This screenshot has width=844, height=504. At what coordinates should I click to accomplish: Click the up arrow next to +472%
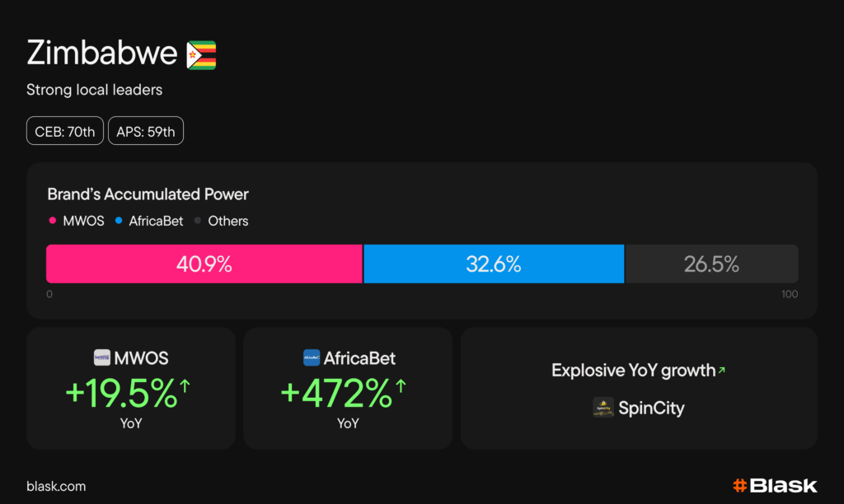tap(401, 386)
